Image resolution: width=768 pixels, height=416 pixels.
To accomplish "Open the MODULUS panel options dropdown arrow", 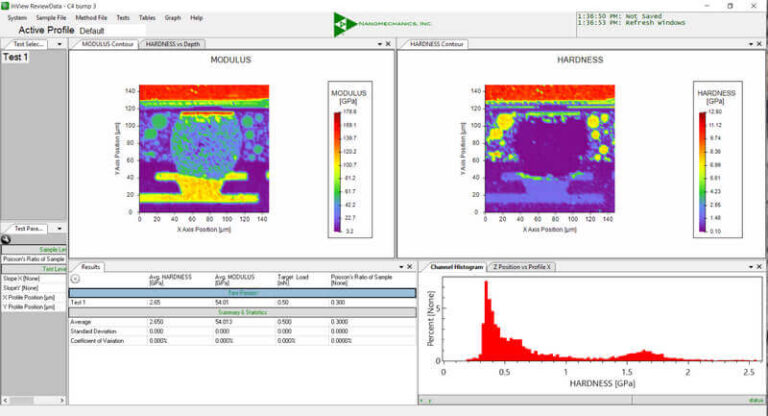I will click(x=379, y=44).
